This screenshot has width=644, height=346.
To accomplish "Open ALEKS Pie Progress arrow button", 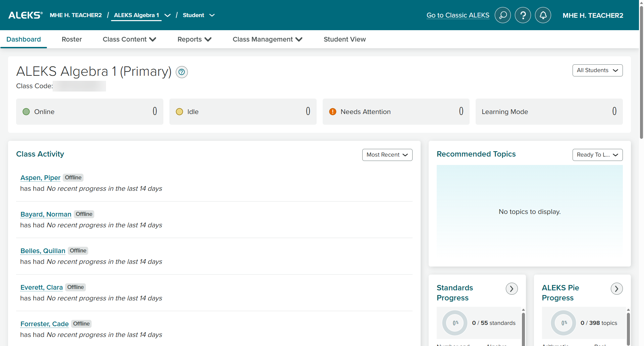I will click(x=616, y=289).
